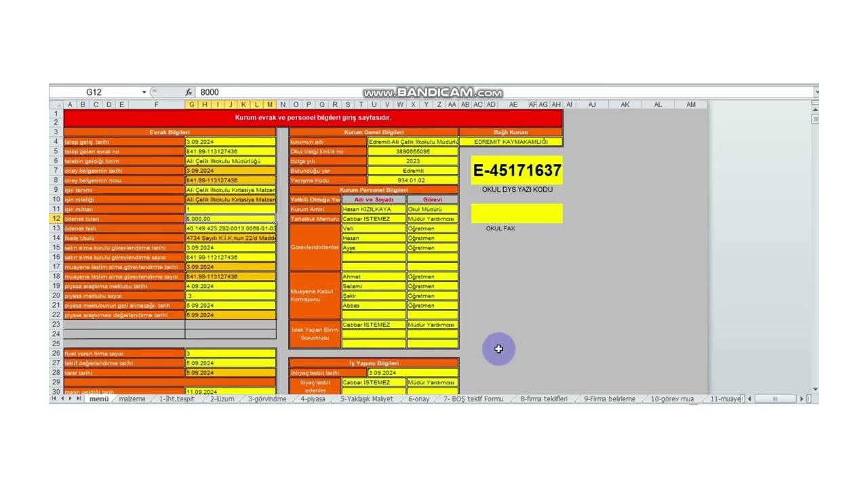This screenshot has width=868, height=488.
Task: Select row 26 header
Action: pyautogui.click(x=56, y=353)
